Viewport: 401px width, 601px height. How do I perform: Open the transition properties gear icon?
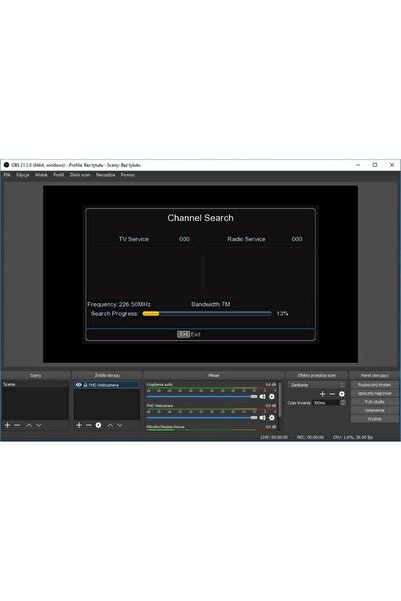[342, 394]
